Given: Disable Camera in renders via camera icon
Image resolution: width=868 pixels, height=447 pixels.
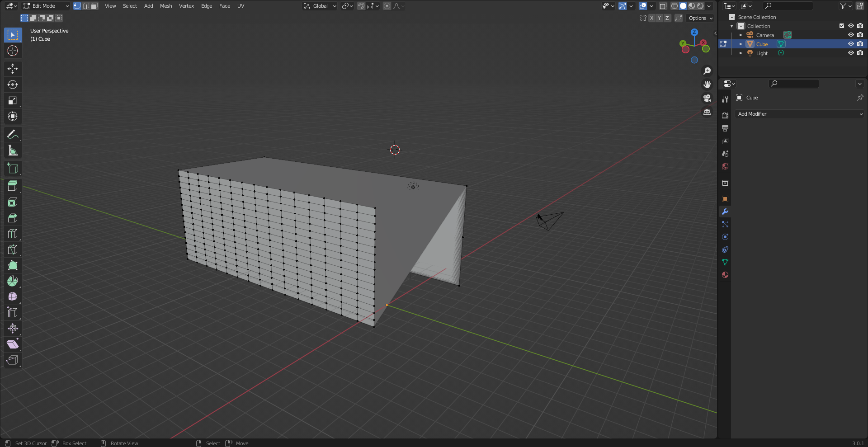Looking at the screenshot, I should (860, 35).
